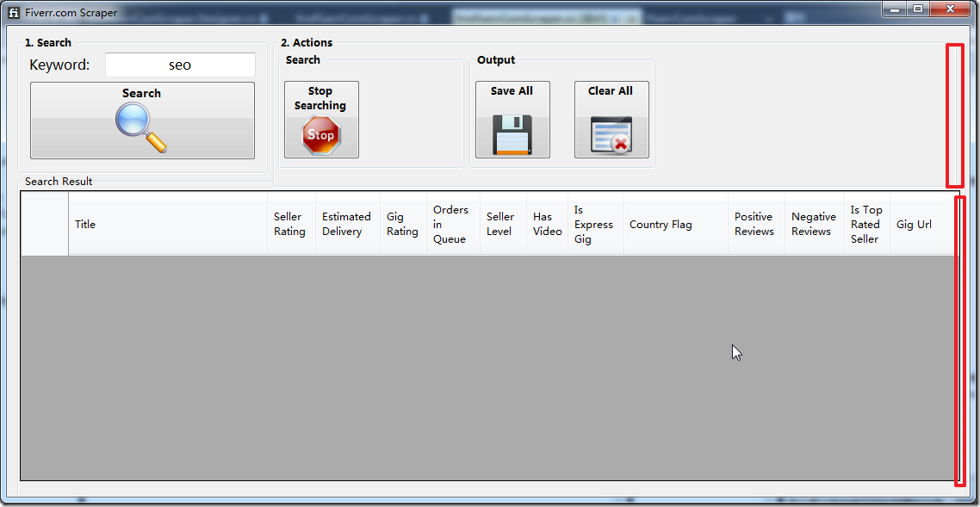Sort by Title column header
The image size is (980, 507).
click(x=168, y=224)
